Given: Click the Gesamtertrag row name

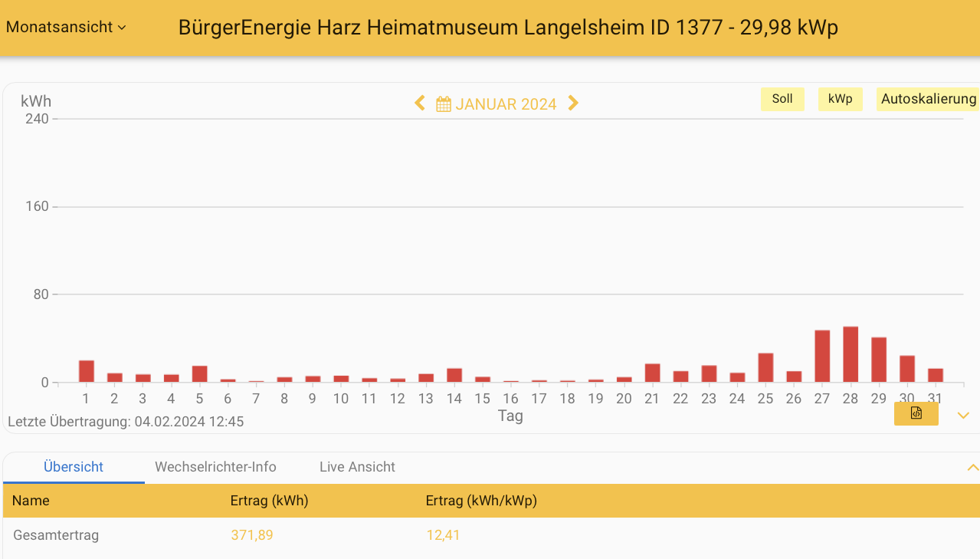Looking at the screenshot, I should (56, 534).
